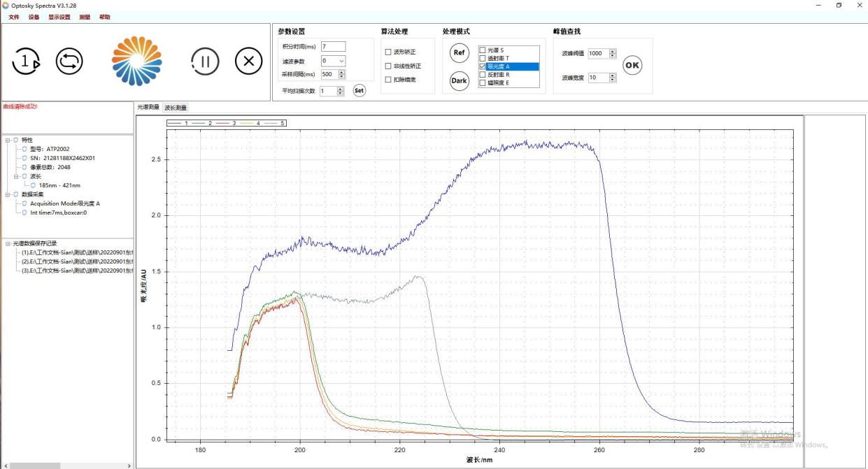Open the 滤波参数 dropdown
The height and width of the screenshot is (469, 868).
pyautogui.click(x=341, y=61)
